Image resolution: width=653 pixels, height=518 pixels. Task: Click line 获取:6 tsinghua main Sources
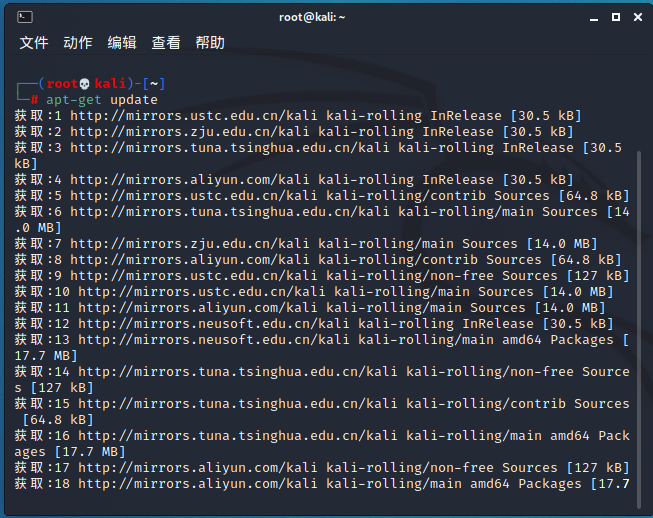coord(322,220)
